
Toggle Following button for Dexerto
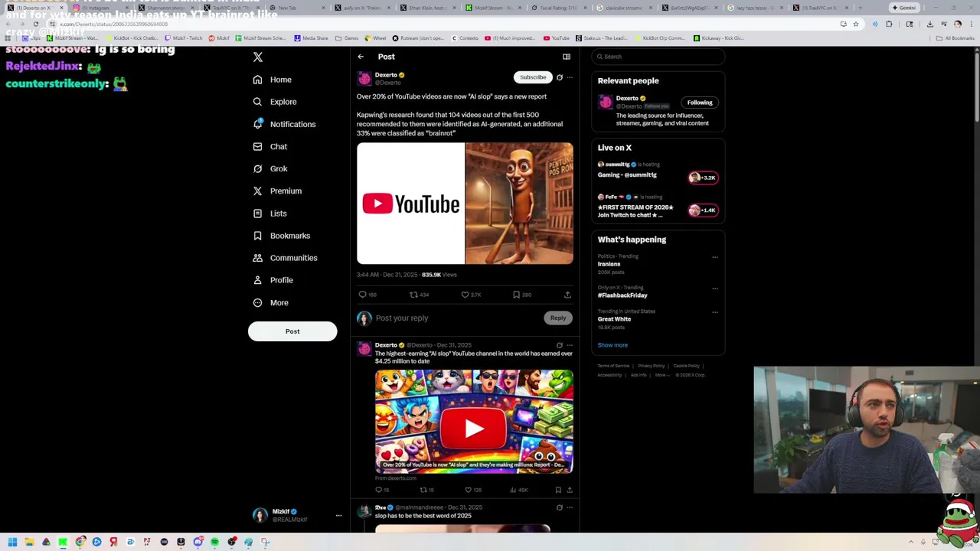(x=700, y=103)
